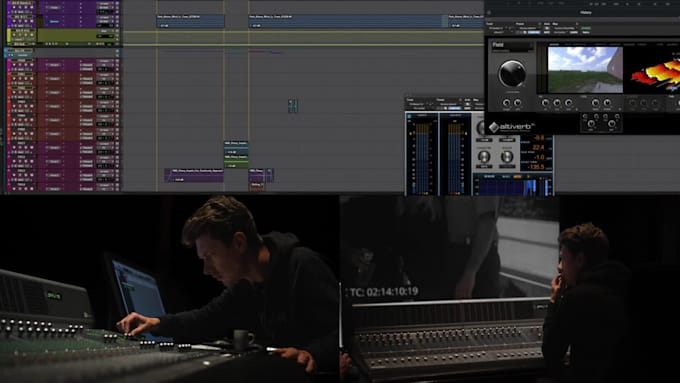Select the green audio clip in the timeline

point(236,163)
